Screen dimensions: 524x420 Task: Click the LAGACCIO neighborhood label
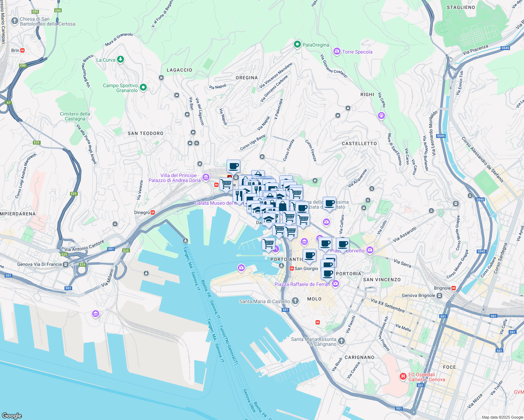coord(179,70)
